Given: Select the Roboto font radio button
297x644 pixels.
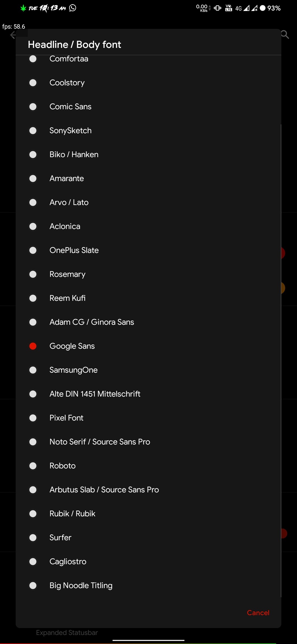Looking at the screenshot, I should (x=33, y=466).
